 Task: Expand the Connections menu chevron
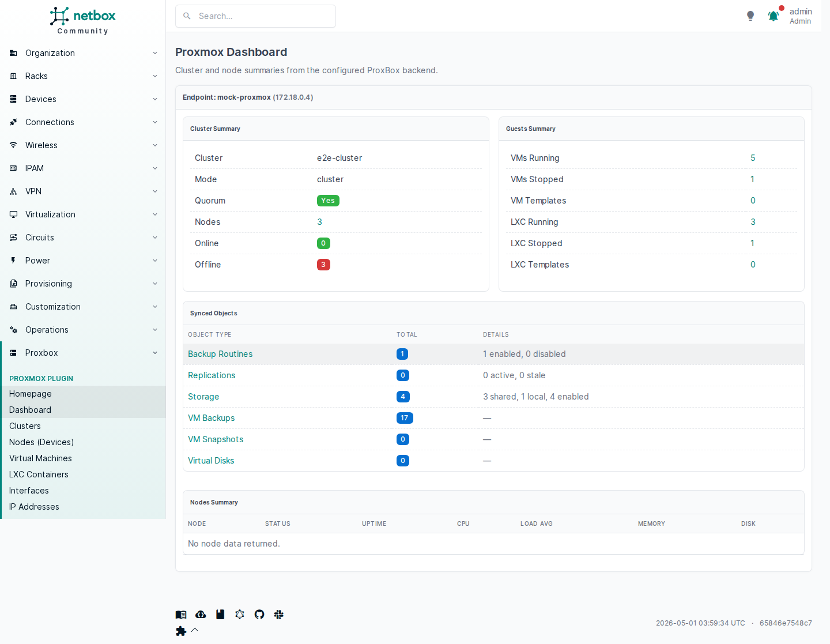click(155, 122)
